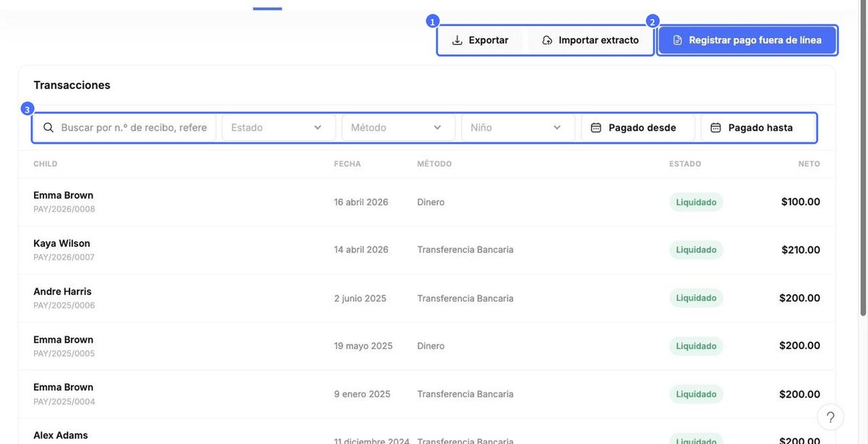This screenshot has width=868, height=444.
Task: Click the magnifying glass search icon
Action: coord(48,128)
